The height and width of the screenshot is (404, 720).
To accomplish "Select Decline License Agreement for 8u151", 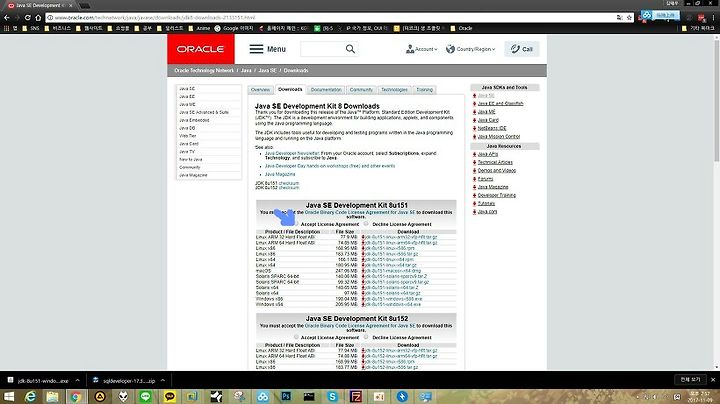I will pos(366,224).
